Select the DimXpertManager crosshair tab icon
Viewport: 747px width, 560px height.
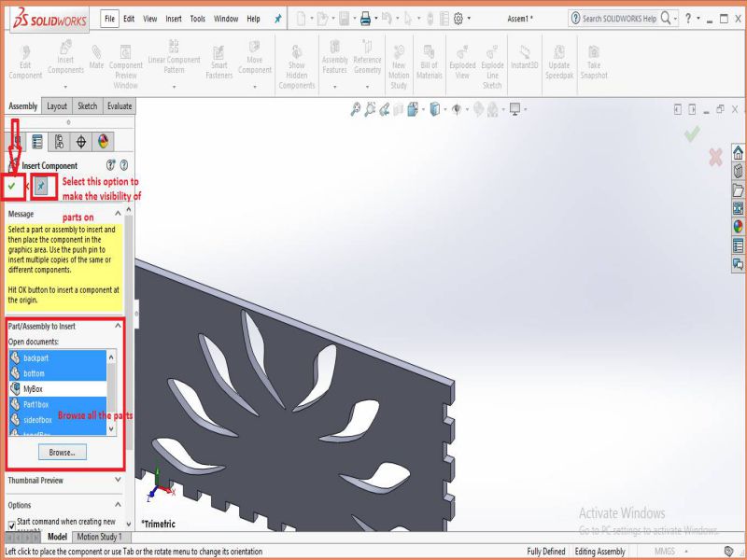81,142
